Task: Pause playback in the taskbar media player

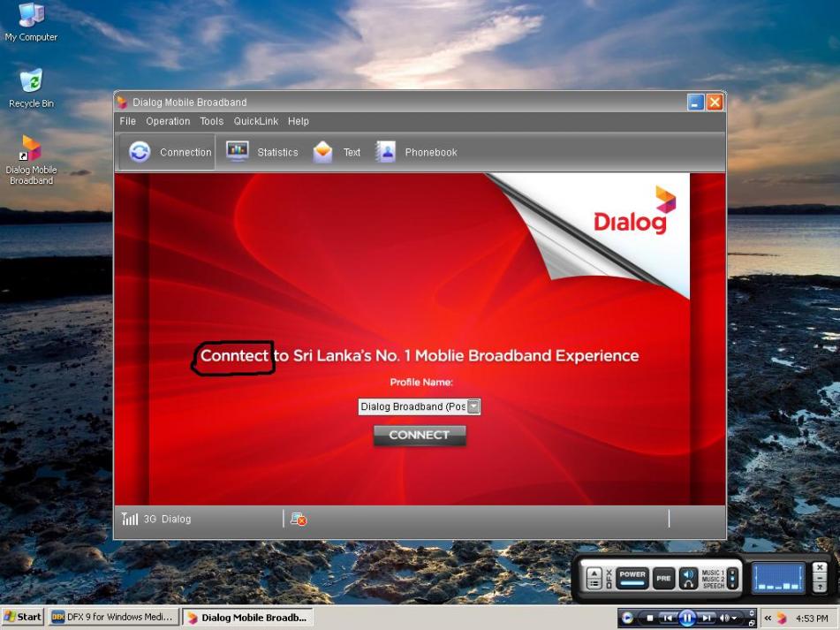Action: [687, 618]
